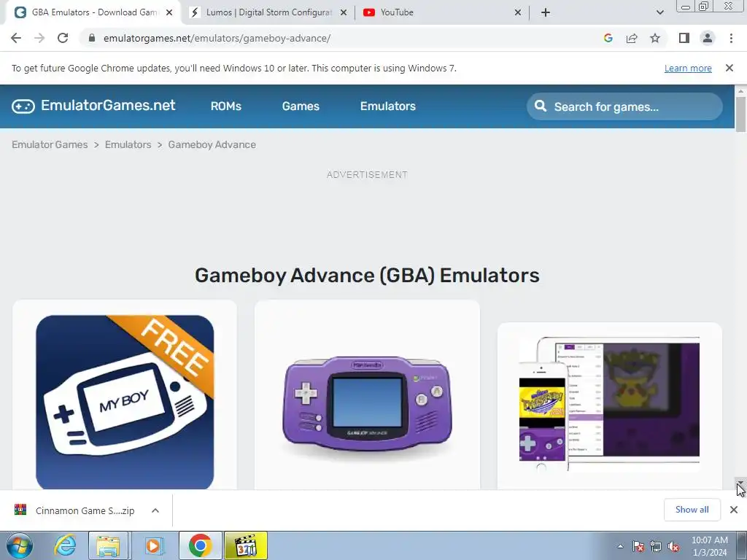The image size is (747, 560).
Task: Click the scrollbar down arrow
Action: (740, 484)
